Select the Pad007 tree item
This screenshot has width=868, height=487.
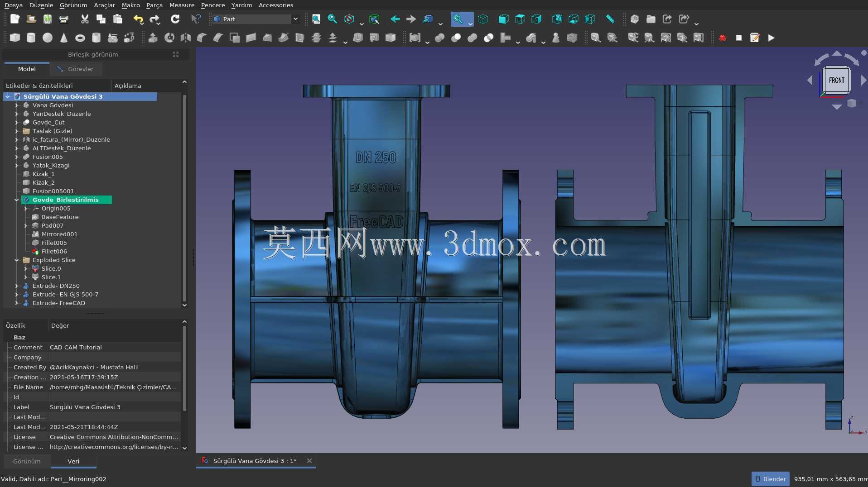click(x=53, y=225)
